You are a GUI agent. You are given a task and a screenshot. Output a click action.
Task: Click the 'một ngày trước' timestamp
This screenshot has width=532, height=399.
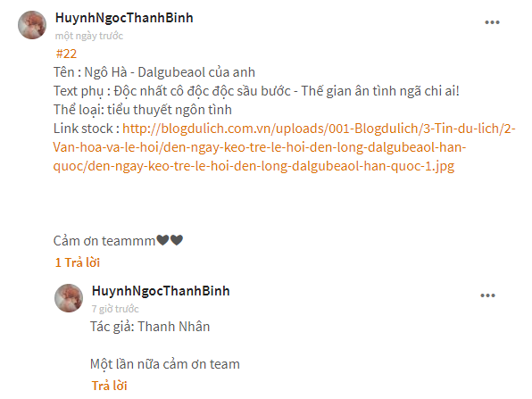(x=89, y=36)
